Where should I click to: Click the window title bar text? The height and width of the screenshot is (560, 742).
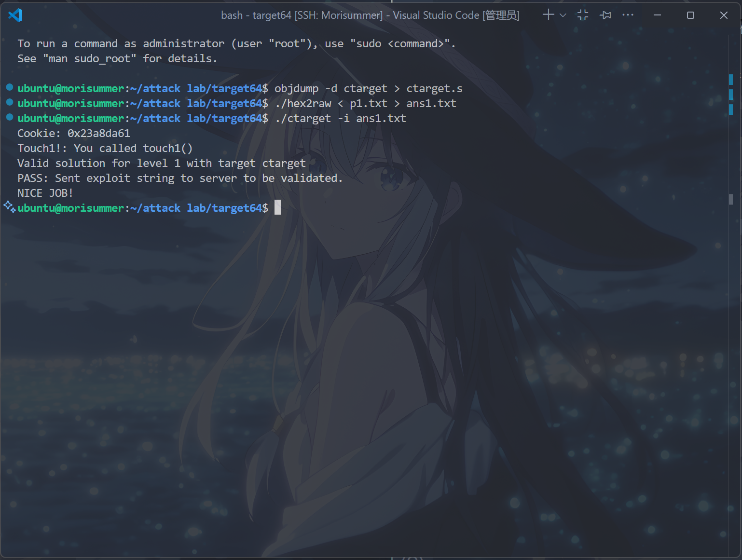[x=370, y=15]
